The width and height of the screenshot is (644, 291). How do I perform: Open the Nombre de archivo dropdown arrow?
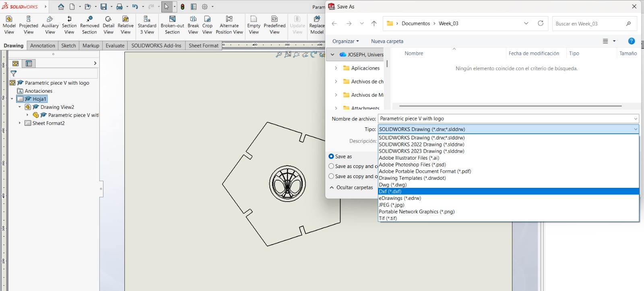tap(636, 118)
